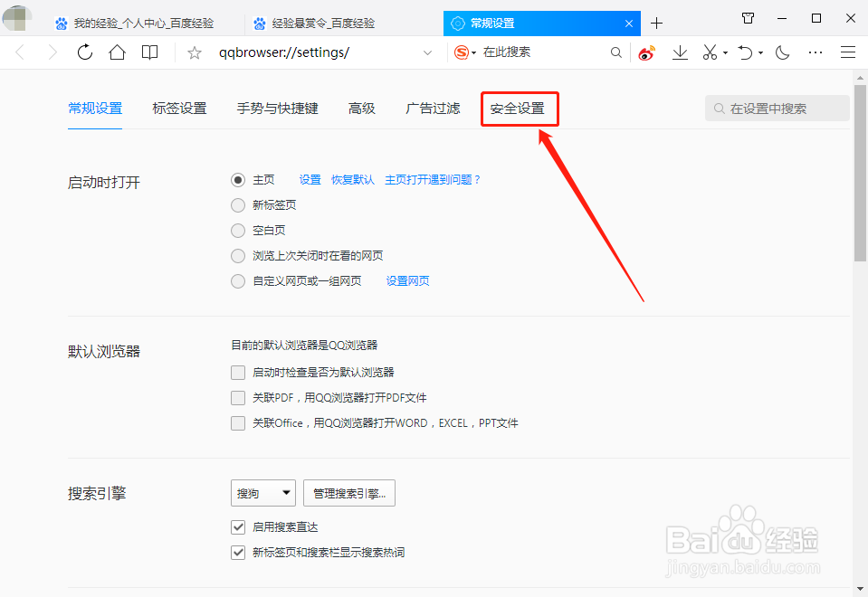The height and width of the screenshot is (597, 868).
Task: Open a new tab with plus icon
Action: click(x=656, y=24)
